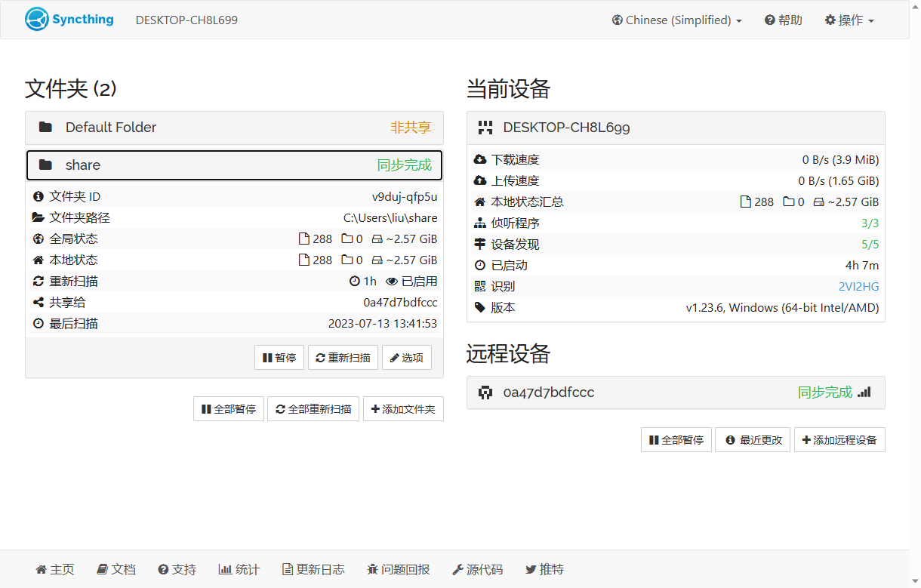Click the Syncthing logo

[69, 20]
